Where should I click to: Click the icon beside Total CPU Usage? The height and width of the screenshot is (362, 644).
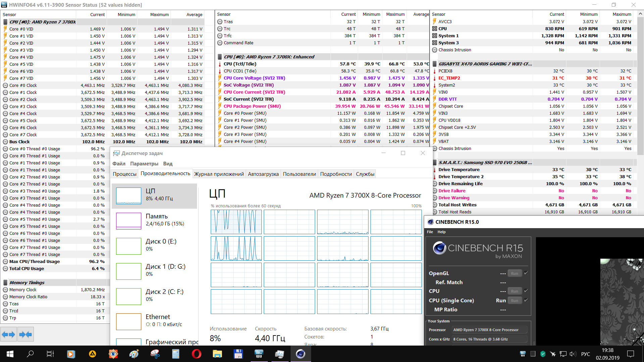pyautogui.click(x=5, y=268)
